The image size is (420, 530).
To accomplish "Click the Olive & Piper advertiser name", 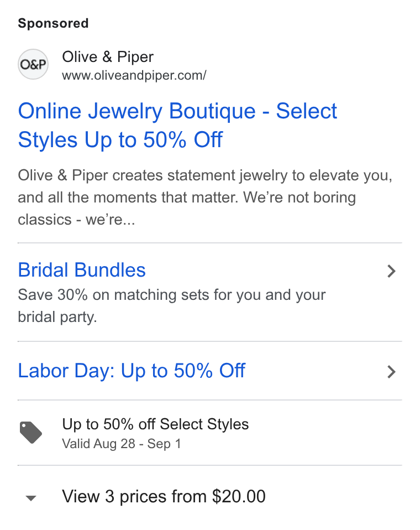I will [x=108, y=57].
